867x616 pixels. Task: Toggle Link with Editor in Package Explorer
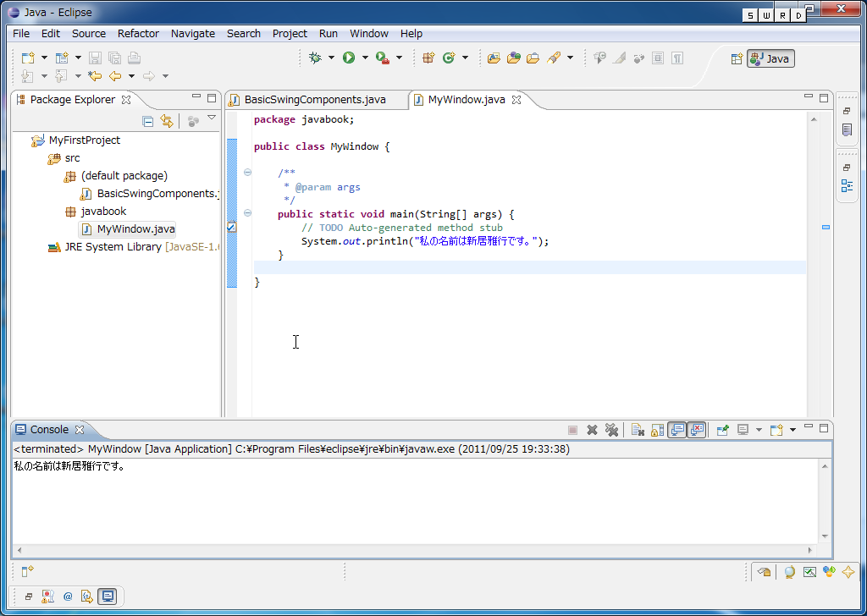(167, 122)
